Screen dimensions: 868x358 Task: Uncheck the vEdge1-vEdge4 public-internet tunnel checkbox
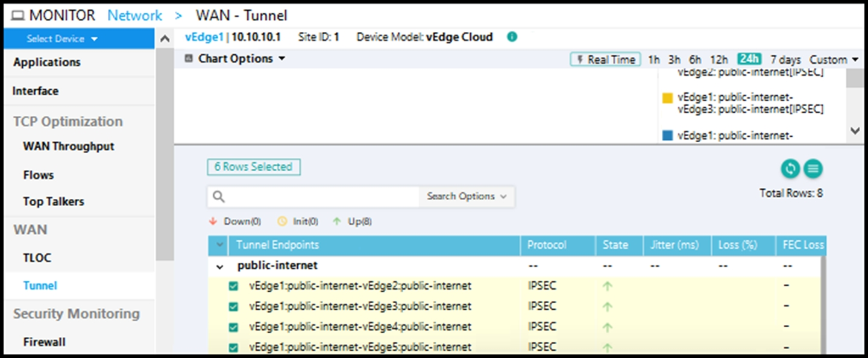pyautogui.click(x=233, y=327)
